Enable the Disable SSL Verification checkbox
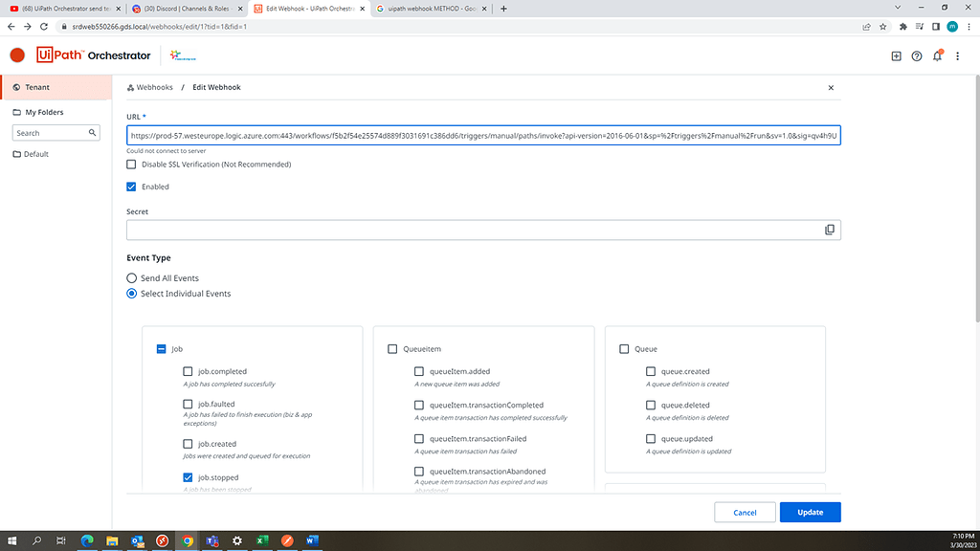Viewport: 980px width, 551px height. tap(132, 164)
